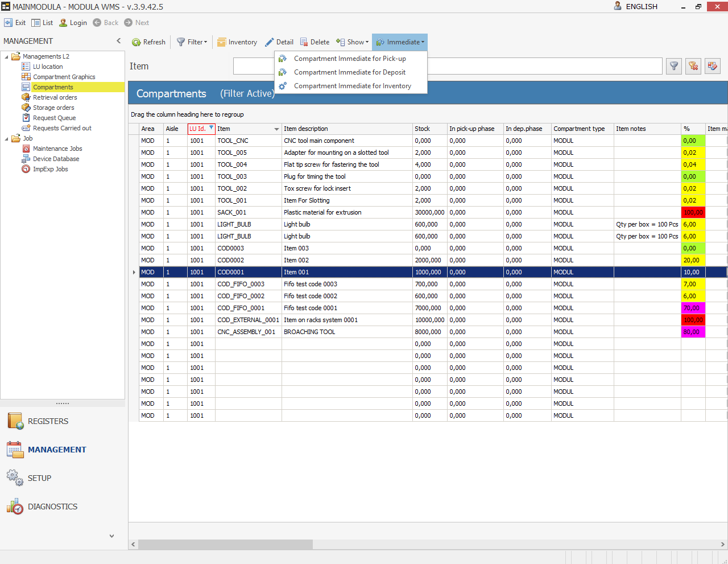The image size is (728, 564).
Task: Open the Inventory tool
Action: [x=237, y=42]
